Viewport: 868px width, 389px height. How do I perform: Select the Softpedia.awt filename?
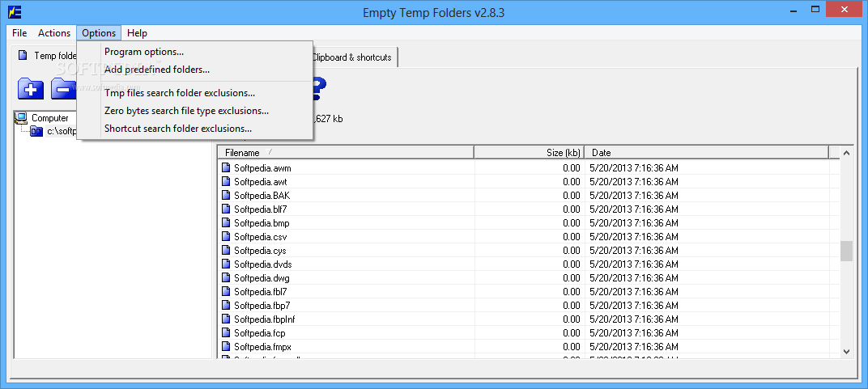click(260, 181)
